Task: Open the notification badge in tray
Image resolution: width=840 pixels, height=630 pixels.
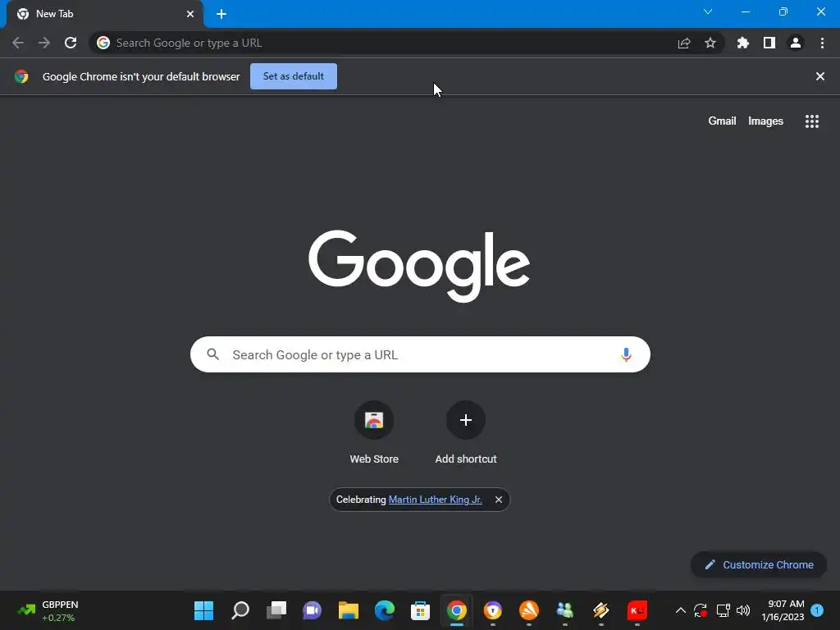Action: [x=817, y=610]
